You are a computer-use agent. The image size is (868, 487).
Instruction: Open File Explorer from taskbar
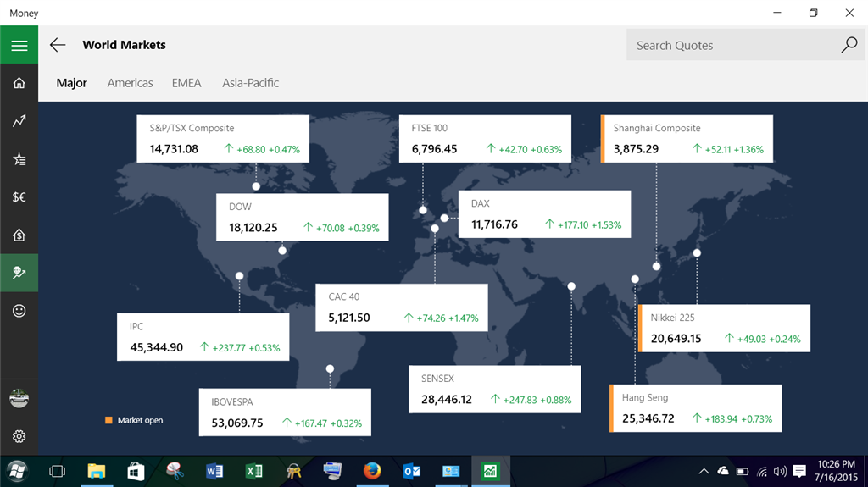tap(97, 472)
